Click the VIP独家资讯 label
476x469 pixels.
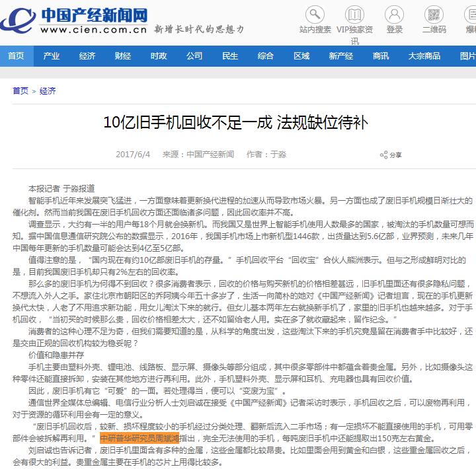[354, 35]
